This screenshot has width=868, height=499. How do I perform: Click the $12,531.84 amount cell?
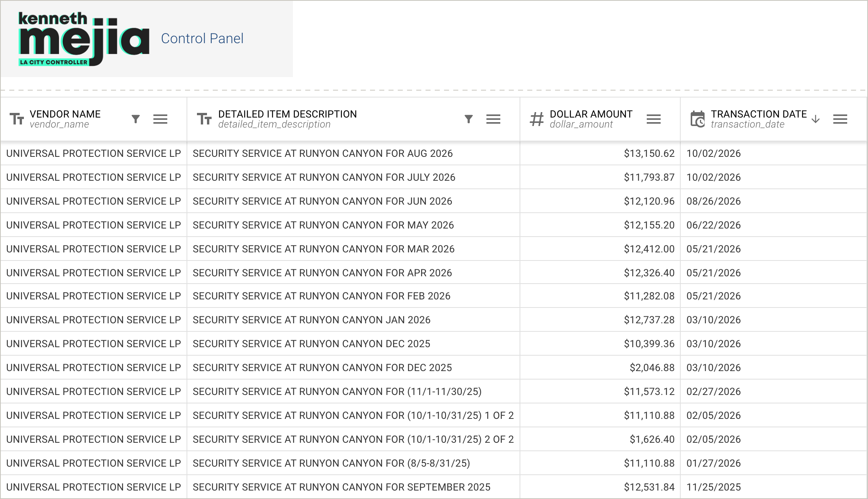tap(600, 487)
